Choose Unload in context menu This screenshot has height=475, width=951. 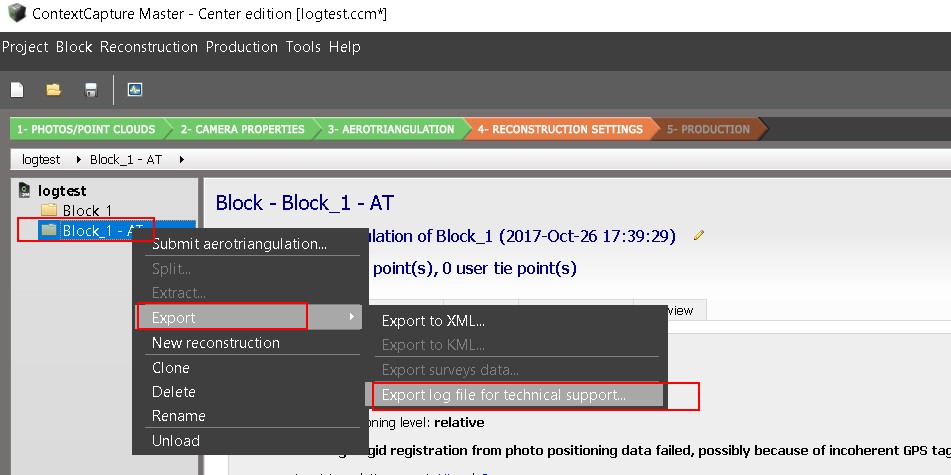pos(175,441)
